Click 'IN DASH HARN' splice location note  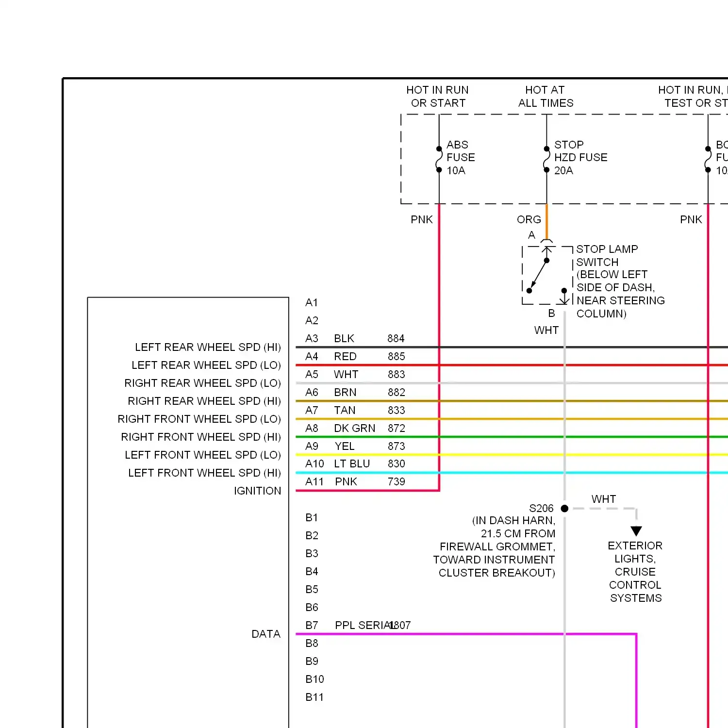click(494, 546)
